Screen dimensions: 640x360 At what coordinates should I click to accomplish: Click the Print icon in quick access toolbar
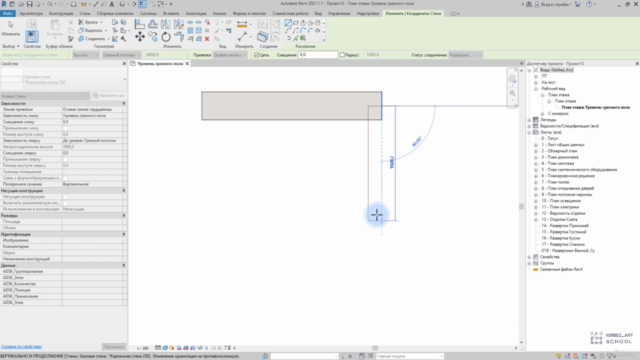[73, 4]
